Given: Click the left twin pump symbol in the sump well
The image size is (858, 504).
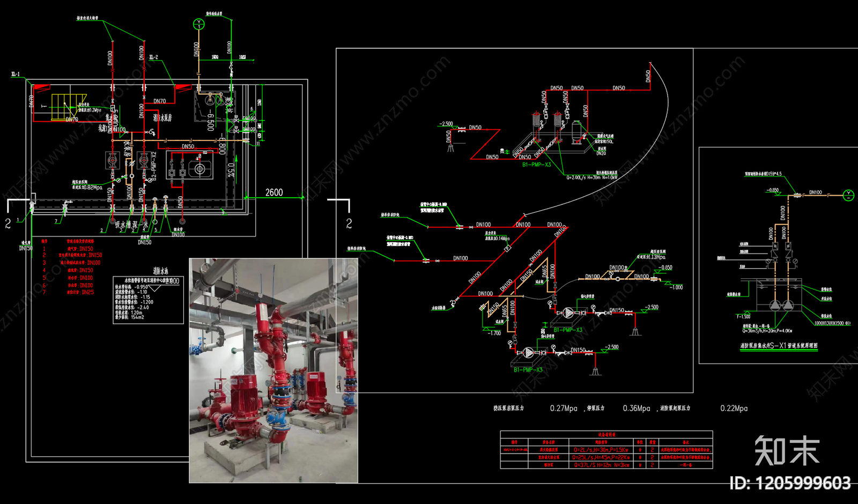Looking at the screenshot, I should point(775,305).
